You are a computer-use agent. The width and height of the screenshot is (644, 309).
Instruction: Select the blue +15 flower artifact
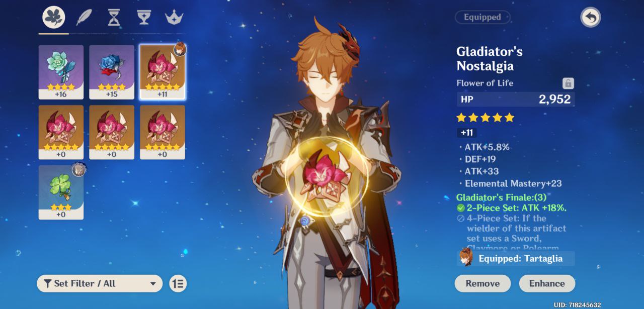pyautogui.click(x=112, y=72)
